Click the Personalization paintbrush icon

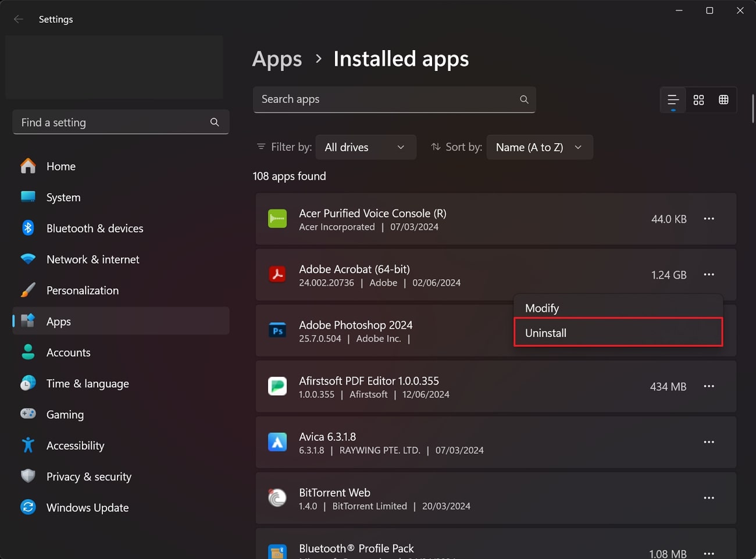tap(28, 290)
